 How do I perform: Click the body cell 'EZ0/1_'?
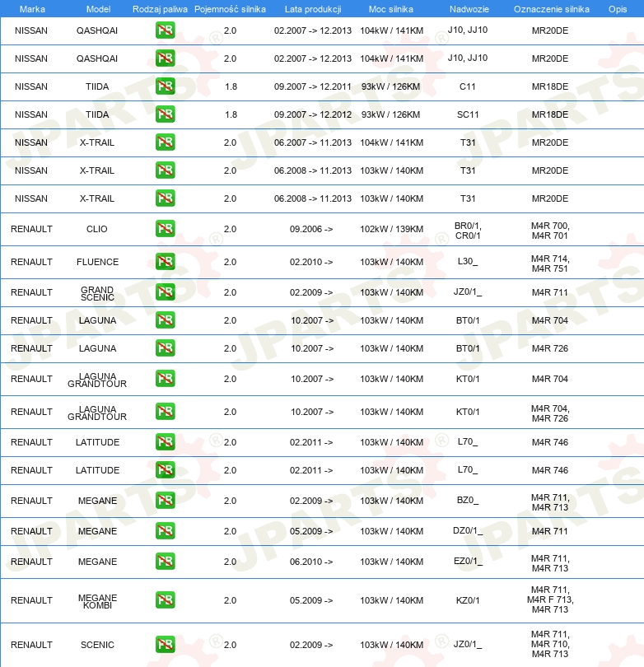(468, 561)
